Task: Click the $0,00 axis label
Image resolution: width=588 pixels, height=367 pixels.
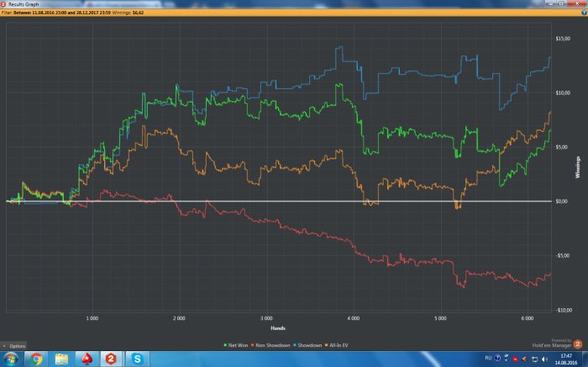Action: (x=561, y=202)
